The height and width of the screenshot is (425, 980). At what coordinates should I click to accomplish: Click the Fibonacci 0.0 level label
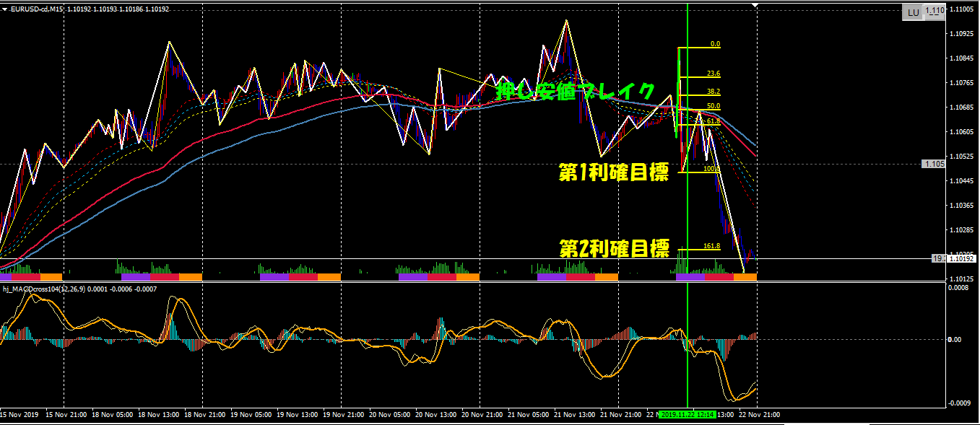[715, 44]
